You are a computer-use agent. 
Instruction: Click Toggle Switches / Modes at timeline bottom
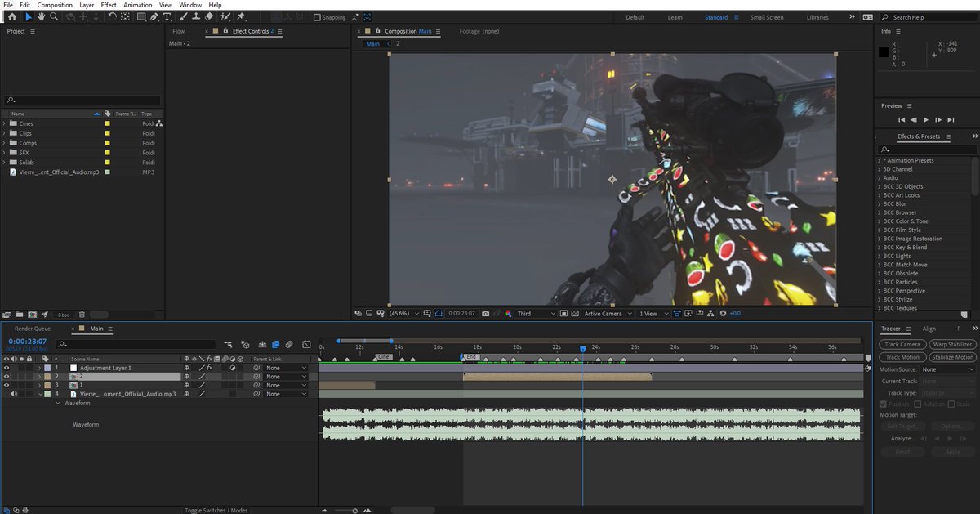pyautogui.click(x=216, y=510)
